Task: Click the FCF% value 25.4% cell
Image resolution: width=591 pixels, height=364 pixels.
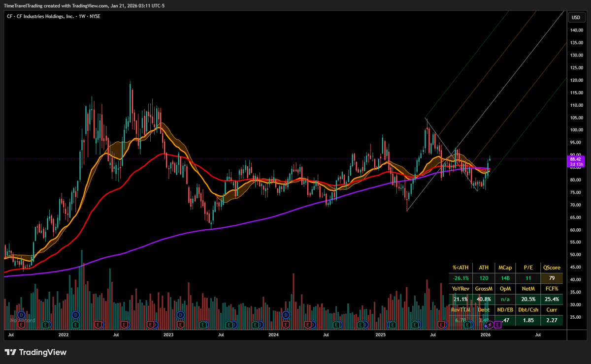Action: [x=552, y=299]
